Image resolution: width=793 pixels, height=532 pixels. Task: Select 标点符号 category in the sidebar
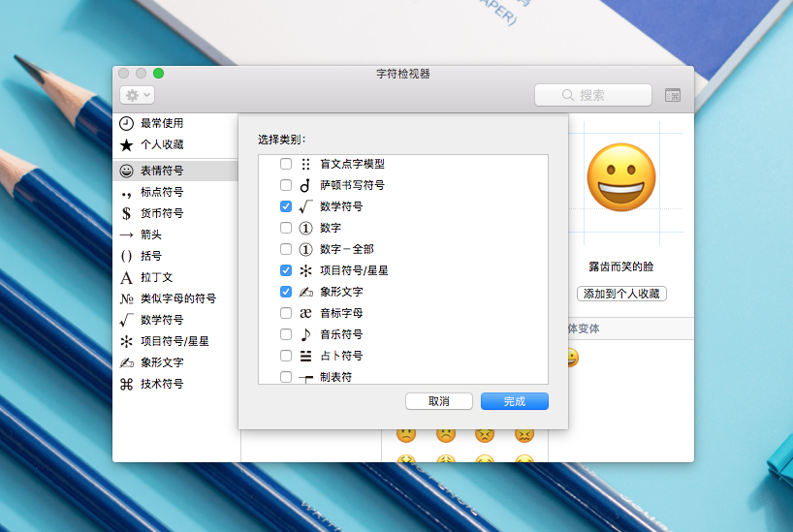point(177,192)
